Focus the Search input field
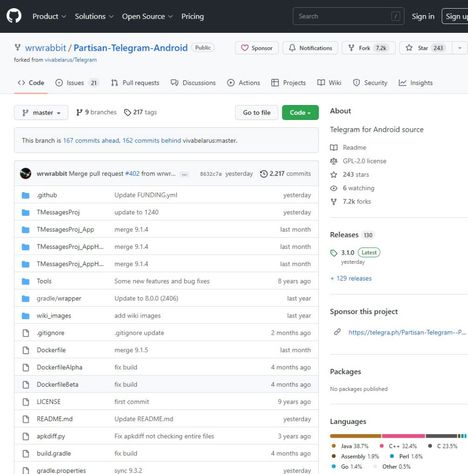This screenshot has height=474, width=468. (348, 16)
